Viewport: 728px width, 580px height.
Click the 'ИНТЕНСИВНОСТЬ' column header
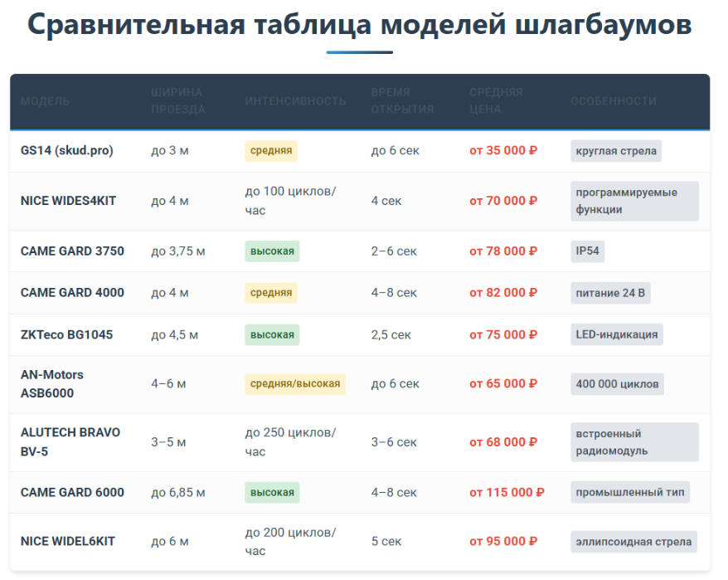[x=295, y=101]
